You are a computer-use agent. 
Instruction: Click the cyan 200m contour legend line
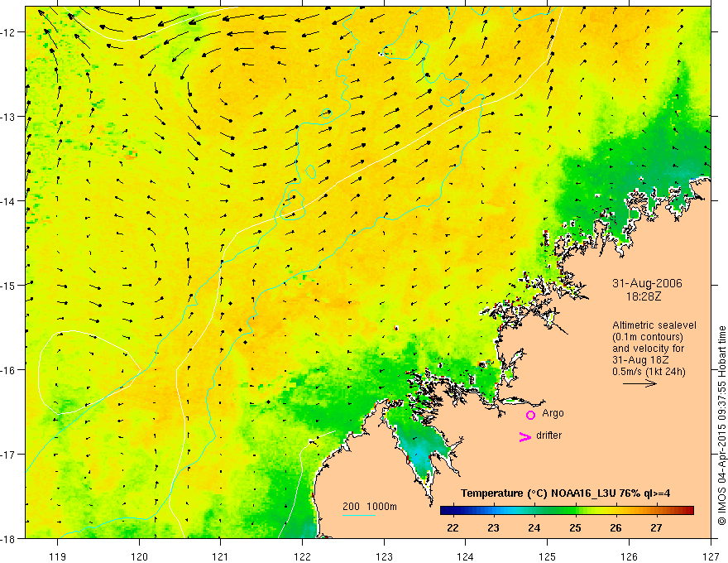(359, 515)
